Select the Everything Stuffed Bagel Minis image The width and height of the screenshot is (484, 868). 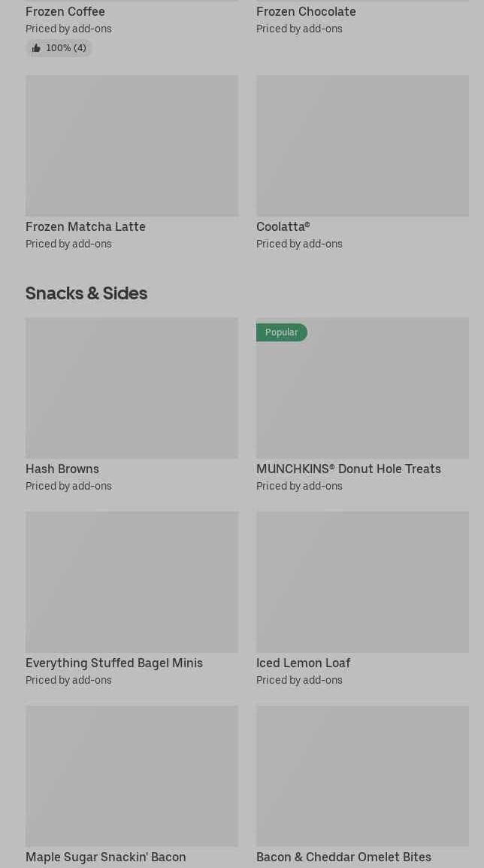132,581
